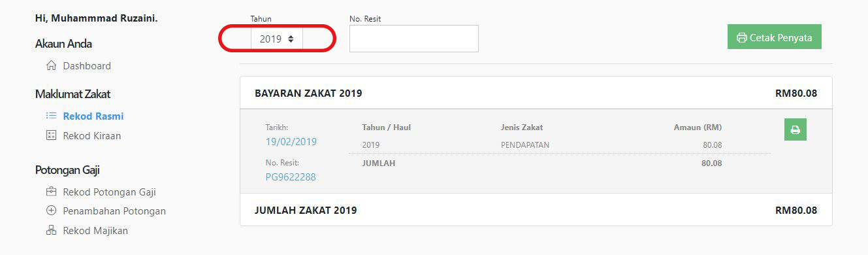Click the Dashboard home icon
The image size is (868, 255).
point(51,65)
